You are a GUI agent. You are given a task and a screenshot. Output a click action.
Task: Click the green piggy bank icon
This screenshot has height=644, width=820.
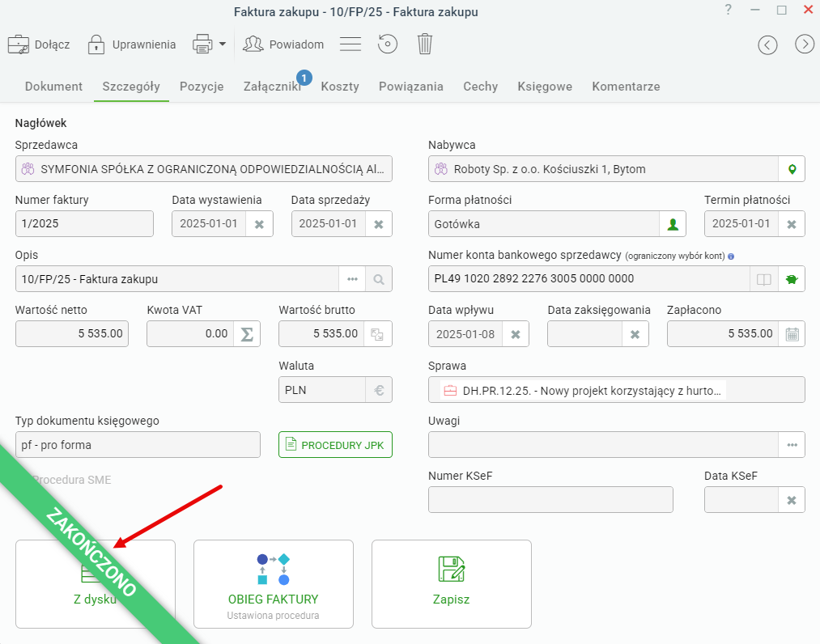[x=792, y=279]
